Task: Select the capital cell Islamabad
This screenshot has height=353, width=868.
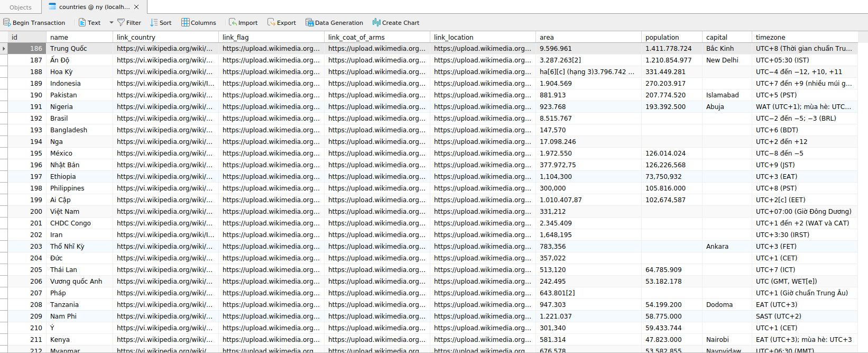Action: (727, 95)
